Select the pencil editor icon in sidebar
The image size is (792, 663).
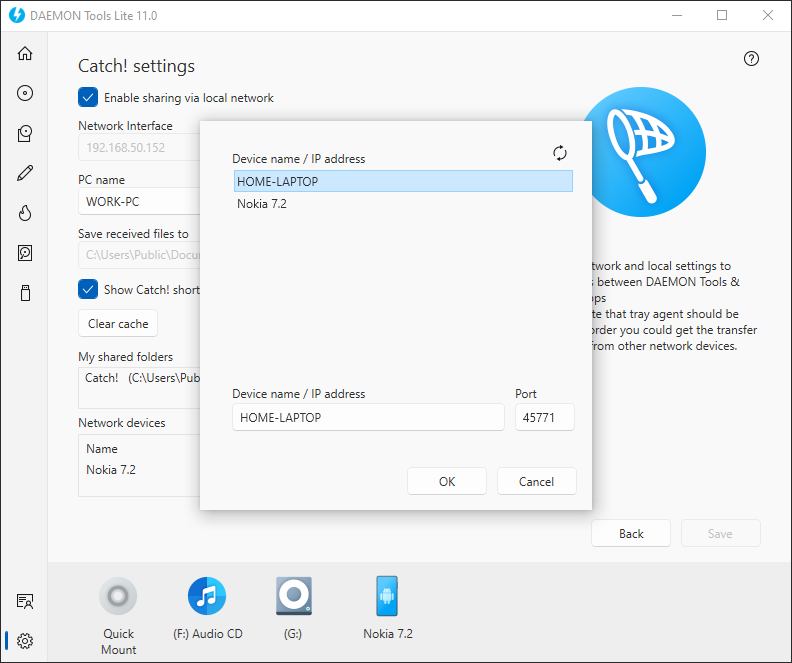25,173
